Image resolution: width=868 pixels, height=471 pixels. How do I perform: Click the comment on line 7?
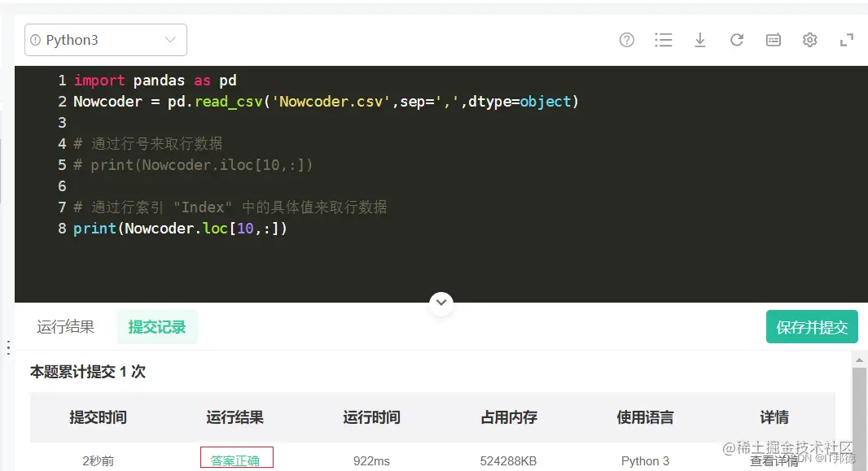click(230, 207)
